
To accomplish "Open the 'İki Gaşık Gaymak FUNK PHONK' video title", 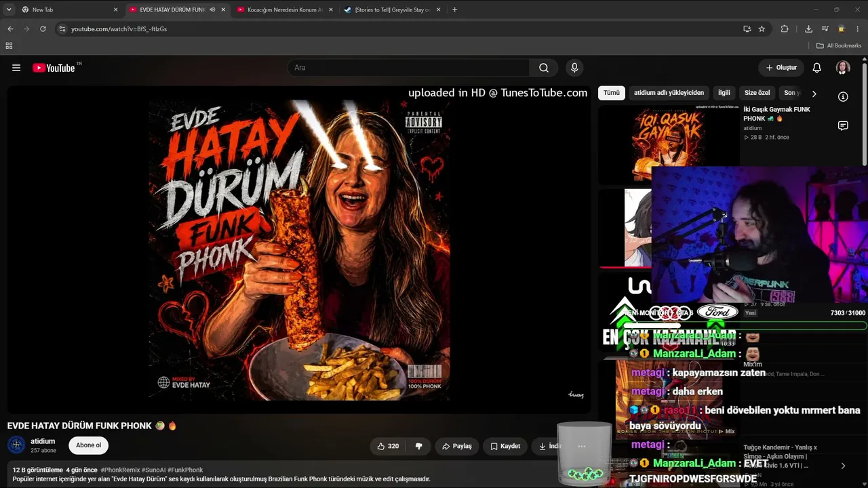I will (776, 114).
